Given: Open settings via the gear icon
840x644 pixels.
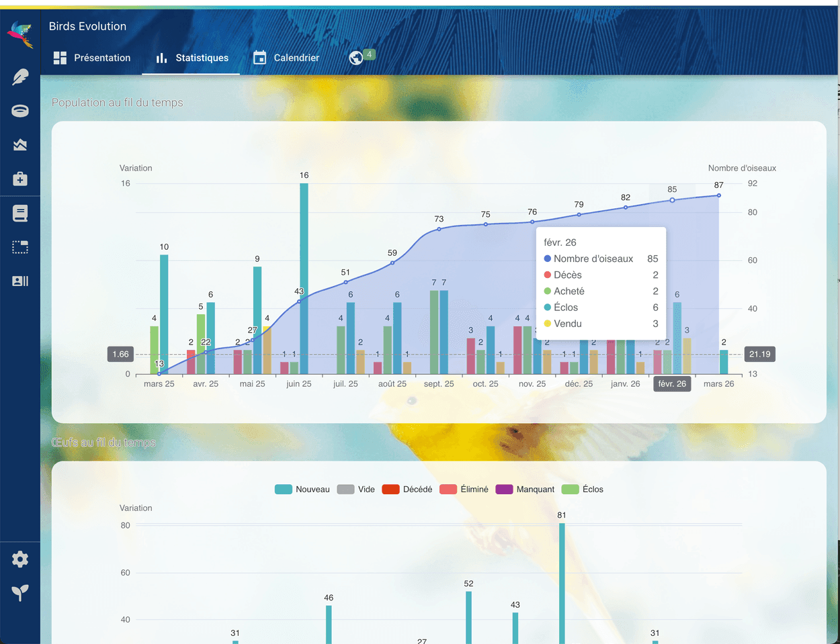Looking at the screenshot, I should tap(20, 559).
